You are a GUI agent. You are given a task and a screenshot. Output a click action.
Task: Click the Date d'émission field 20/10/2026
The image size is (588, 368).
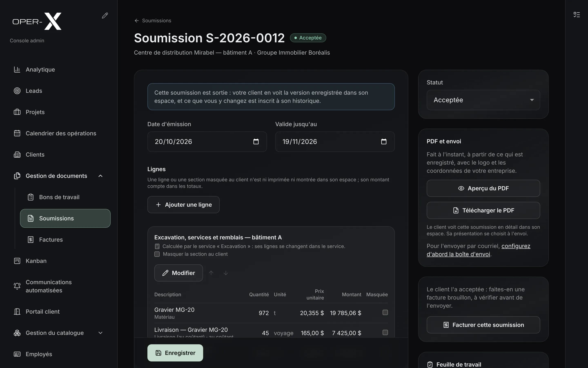tap(207, 142)
